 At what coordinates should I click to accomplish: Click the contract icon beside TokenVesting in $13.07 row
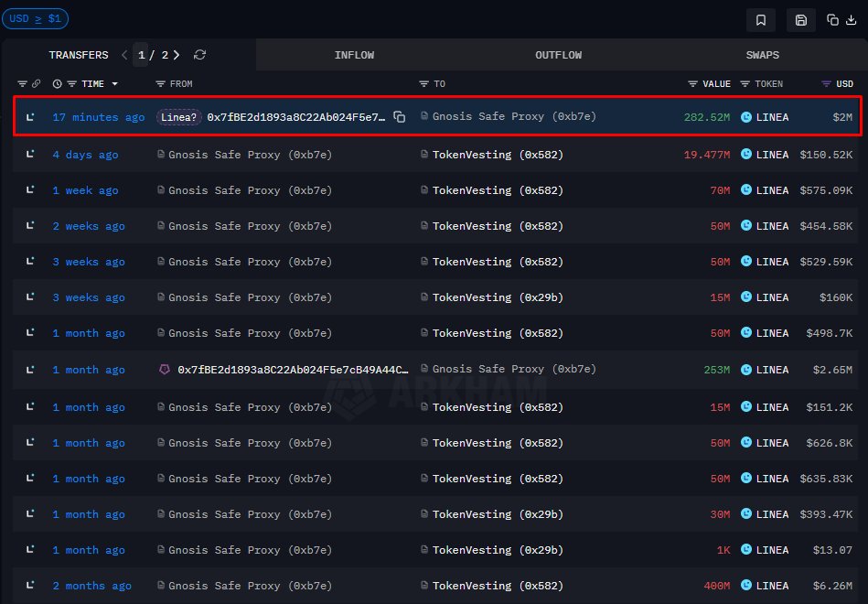click(x=424, y=550)
